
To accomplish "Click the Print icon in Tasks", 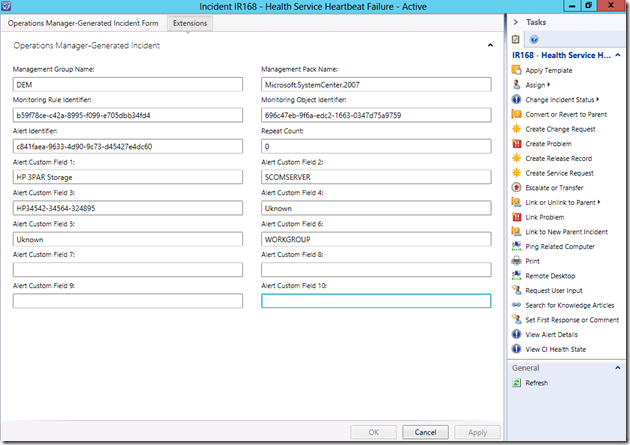I will click(517, 261).
